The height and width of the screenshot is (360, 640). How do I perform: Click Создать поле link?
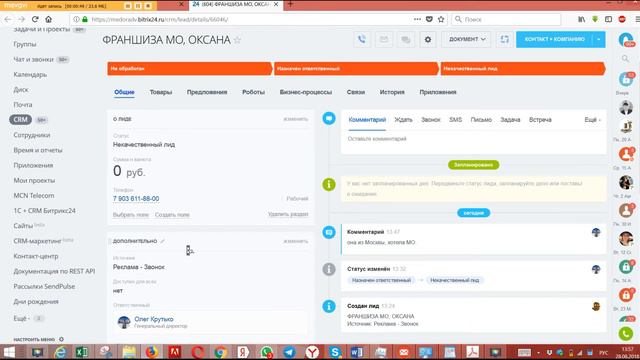coord(172,215)
